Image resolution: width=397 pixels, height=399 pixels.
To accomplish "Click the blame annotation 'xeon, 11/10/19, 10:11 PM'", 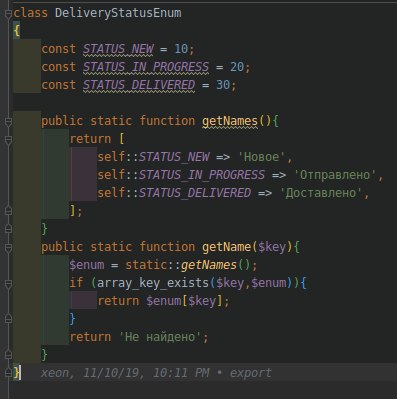I will (125, 373).
